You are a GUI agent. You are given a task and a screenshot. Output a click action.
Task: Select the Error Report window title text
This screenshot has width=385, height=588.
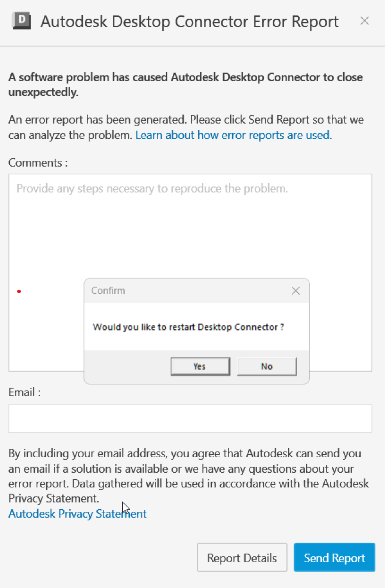190,21
